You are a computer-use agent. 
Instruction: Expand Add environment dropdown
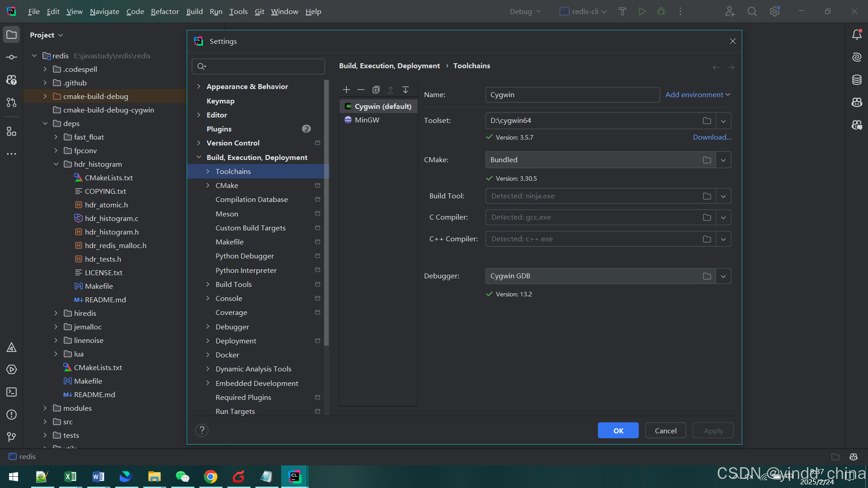698,94
